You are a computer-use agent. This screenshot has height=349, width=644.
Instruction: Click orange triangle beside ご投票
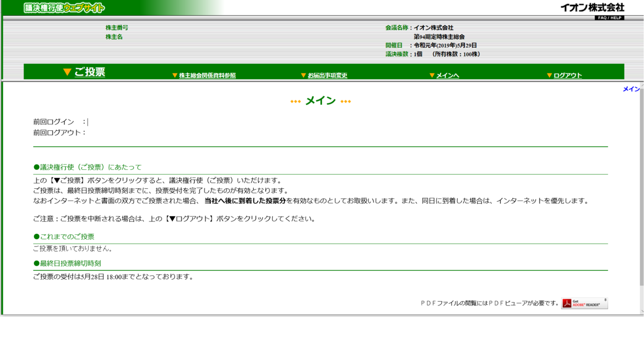coord(67,72)
